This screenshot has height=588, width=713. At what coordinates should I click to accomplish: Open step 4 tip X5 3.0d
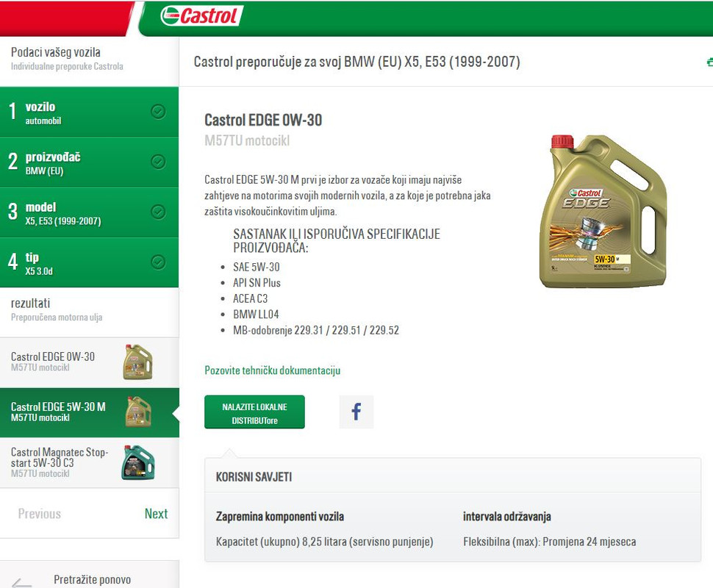click(x=89, y=262)
